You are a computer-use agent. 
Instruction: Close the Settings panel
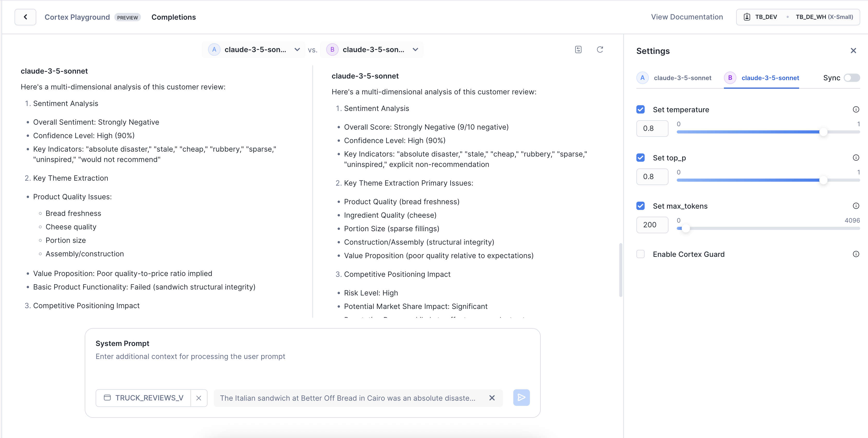[853, 51]
